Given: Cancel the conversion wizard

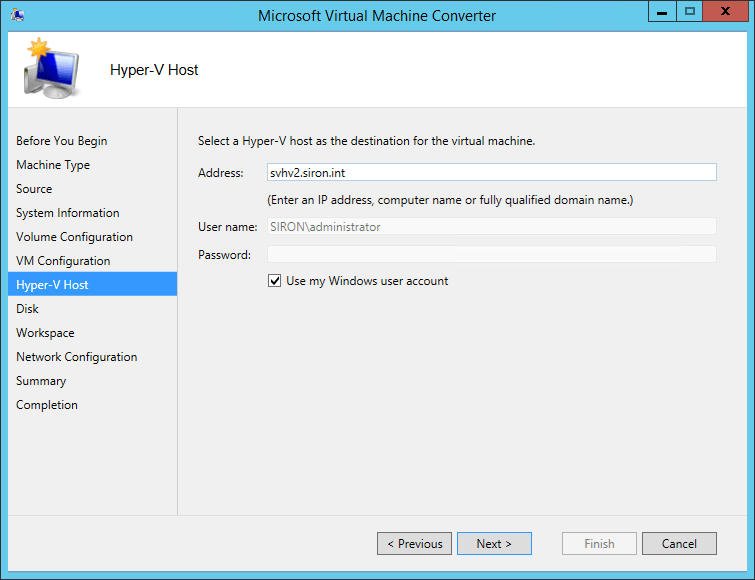Looking at the screenshot, I should 679,543.
